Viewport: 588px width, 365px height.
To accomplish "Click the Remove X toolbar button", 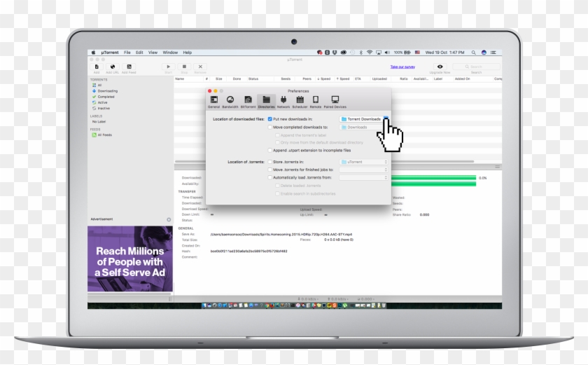I will coord(200,67).
